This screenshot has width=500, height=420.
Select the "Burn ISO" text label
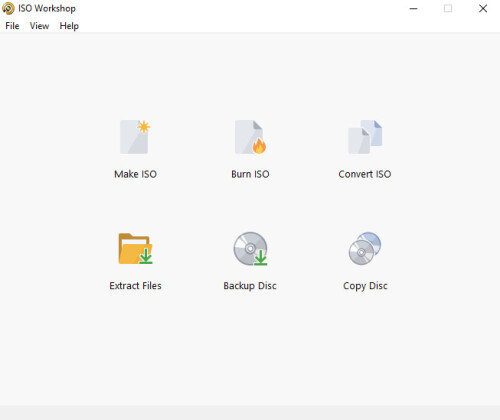click(250, 174)
